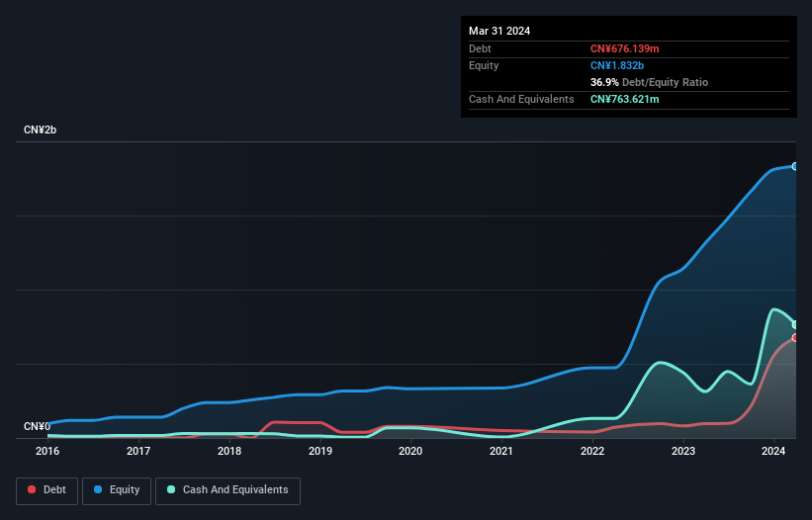Click the 2018 x-axis label

tap(229, 451)
